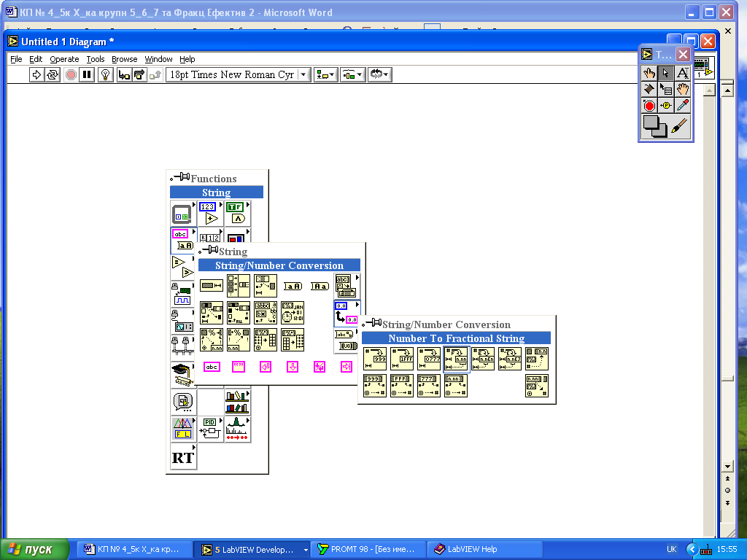The image size is (747, 560).
Task: Click the Step Into button
Action: point(124,75)
